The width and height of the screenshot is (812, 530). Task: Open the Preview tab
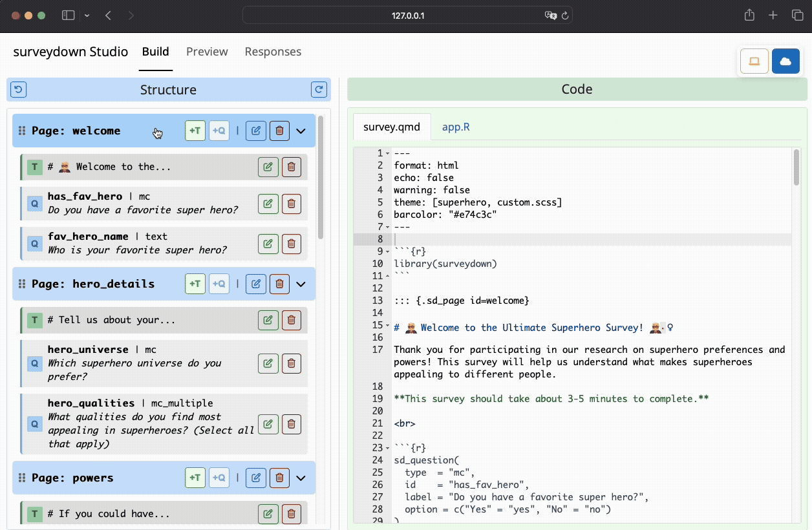pyautogui.click(x=207, y=52)
